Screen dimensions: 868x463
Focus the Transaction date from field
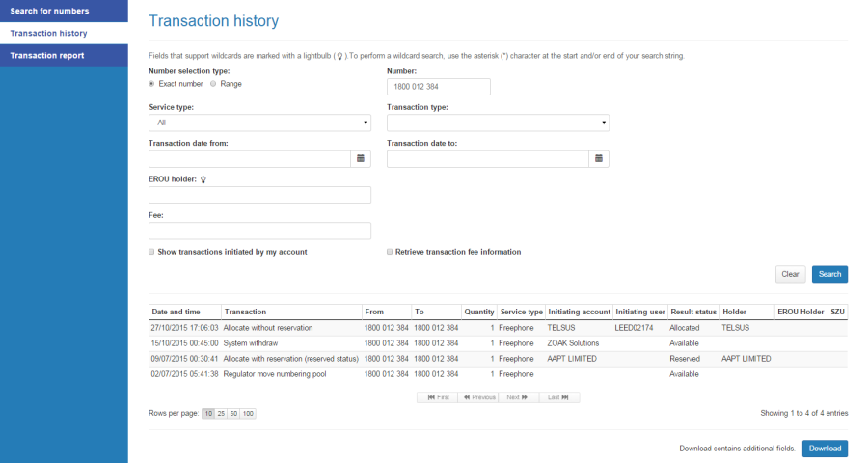click(250, 159)
